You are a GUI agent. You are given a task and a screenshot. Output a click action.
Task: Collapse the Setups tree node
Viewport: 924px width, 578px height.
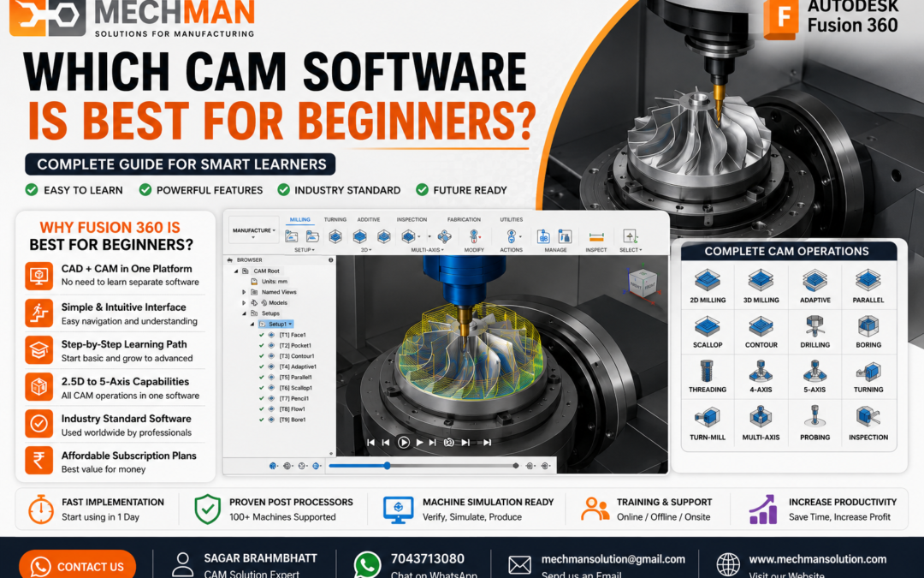(244, 313)
